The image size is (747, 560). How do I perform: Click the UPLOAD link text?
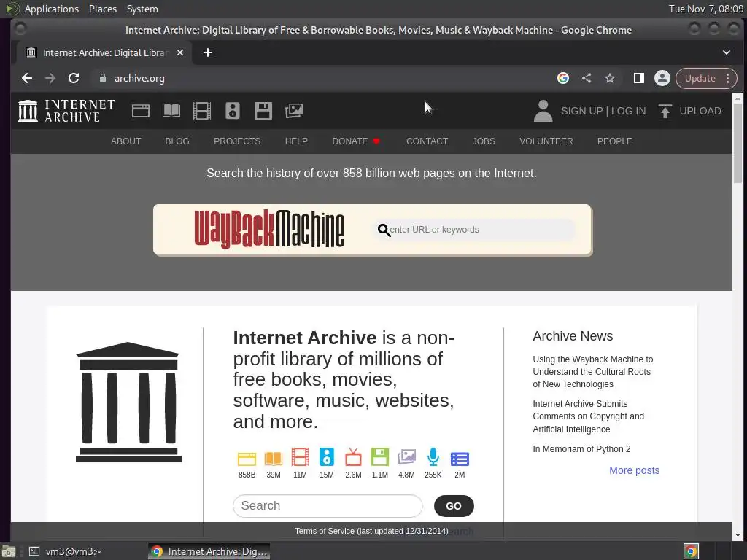tap(700, 111)
